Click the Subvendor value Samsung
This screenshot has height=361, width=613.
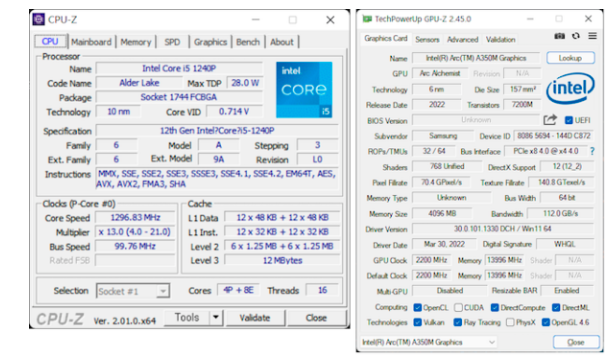443,136
